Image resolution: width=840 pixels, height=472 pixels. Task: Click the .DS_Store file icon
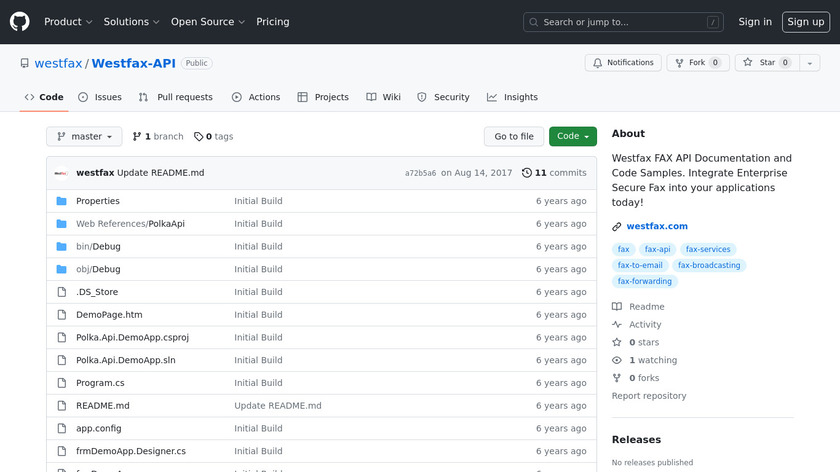[x=62, y=292]
